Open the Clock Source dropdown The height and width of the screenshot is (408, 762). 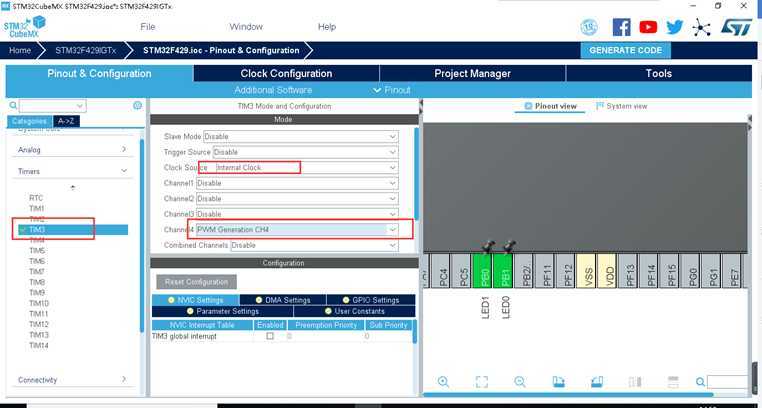click(306, 168)
